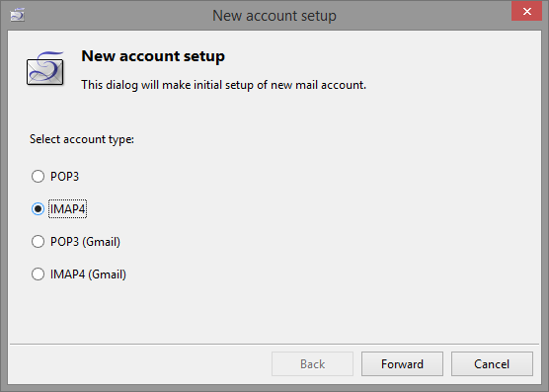The image size is (549, 392).
Task: Click the greyed-out Back button
Action: pos(312,364)
